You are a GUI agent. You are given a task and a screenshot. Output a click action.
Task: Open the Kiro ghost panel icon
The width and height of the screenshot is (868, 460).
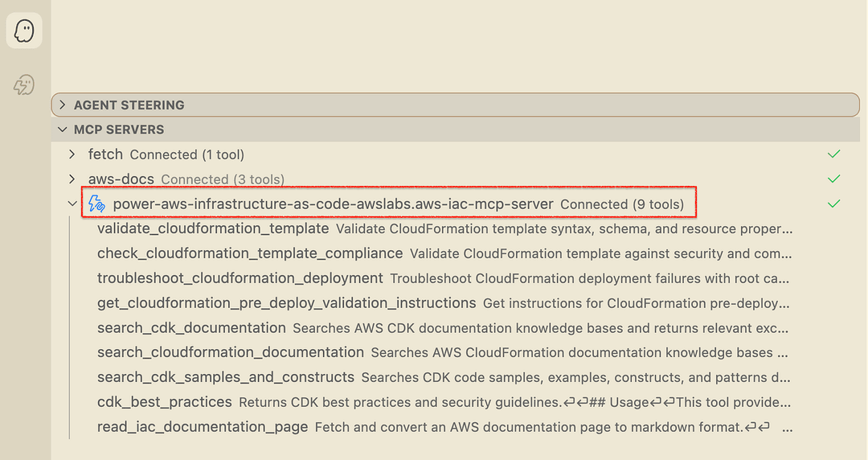(24, 31)
